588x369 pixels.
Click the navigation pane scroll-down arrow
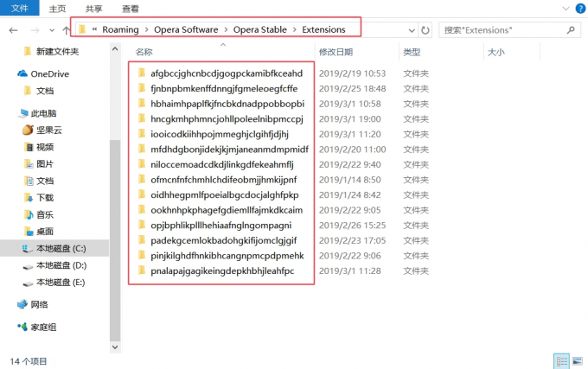(x=115, y=347)
